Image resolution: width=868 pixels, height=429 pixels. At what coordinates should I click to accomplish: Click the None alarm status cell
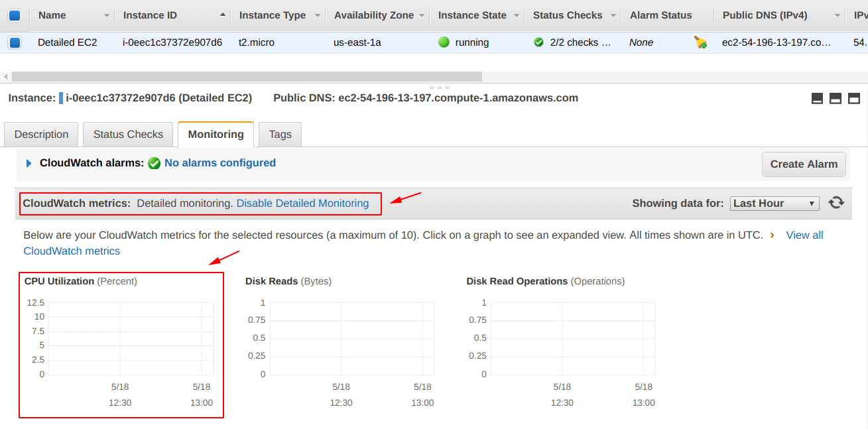coord(641,42)
